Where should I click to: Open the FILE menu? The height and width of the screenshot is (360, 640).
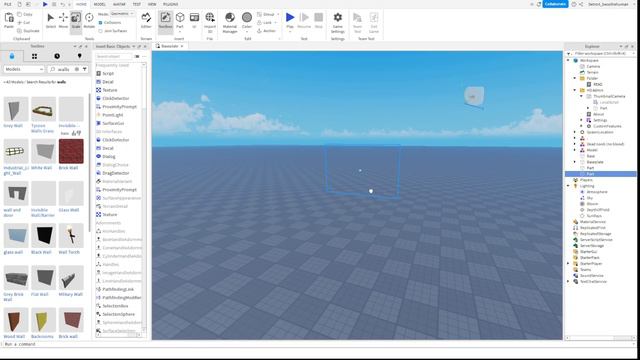[7, 4]
